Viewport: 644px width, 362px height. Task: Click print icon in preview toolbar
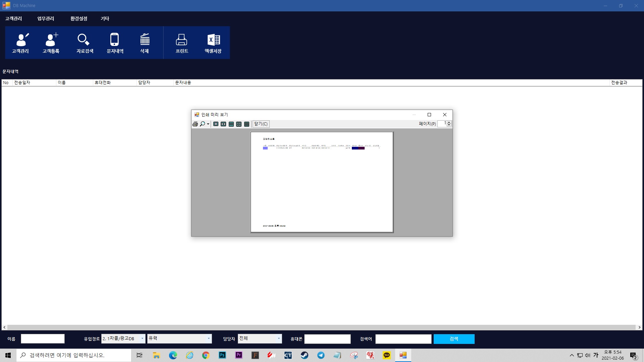195,124
